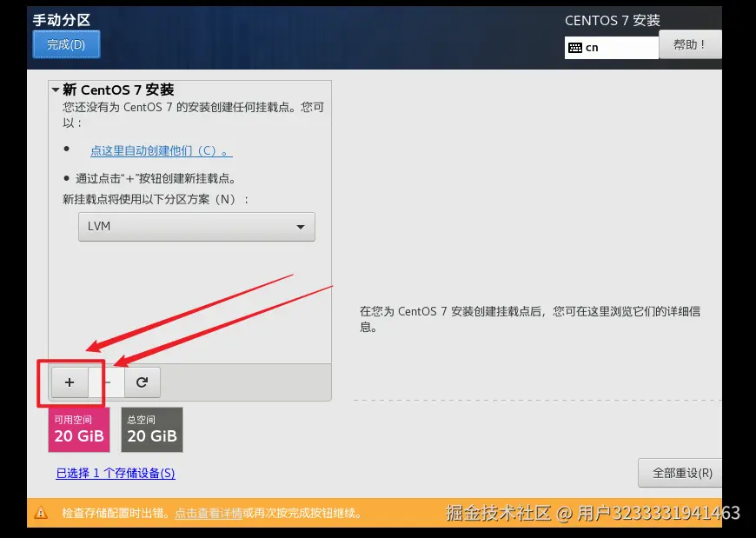
Task: Click the plus button to add mount point
Action: click(70, 382)
